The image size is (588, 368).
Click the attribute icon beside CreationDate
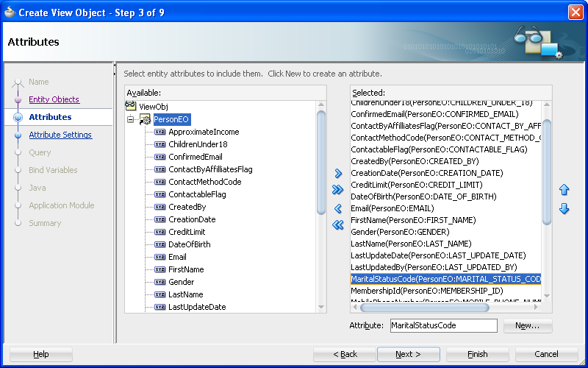pyautogui.click(x=160, y=219)
